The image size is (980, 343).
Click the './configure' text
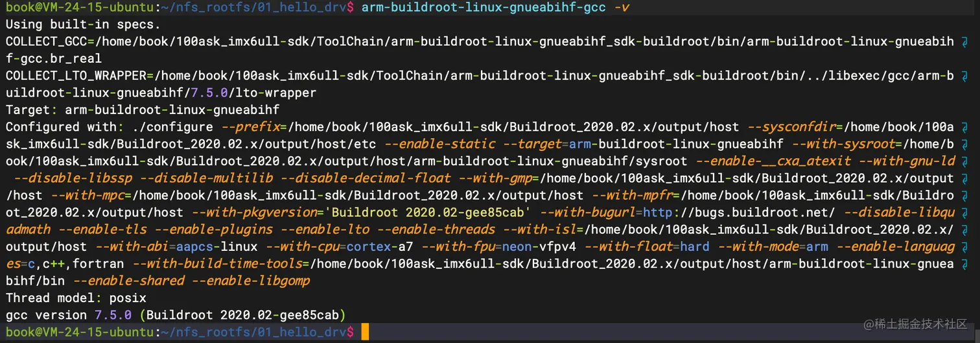172,127
